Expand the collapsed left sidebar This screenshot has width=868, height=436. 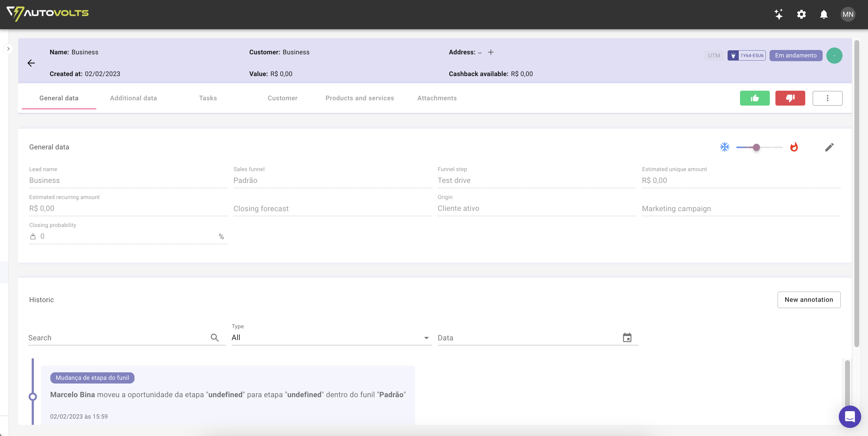click(8, 48)
